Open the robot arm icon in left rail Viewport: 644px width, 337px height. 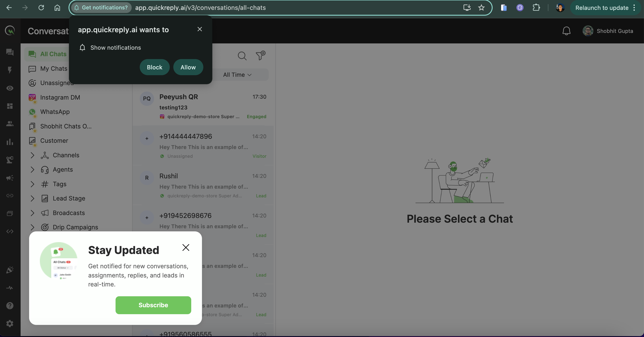10,160
